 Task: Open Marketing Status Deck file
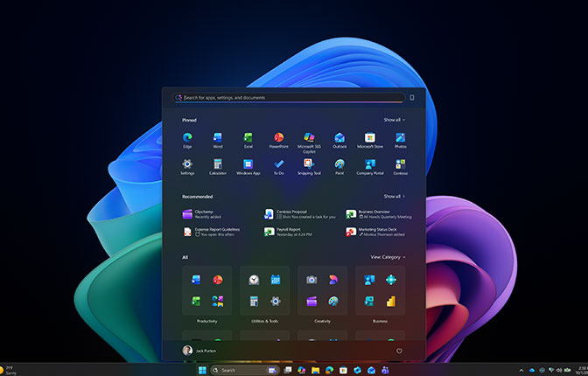(374, 232)
